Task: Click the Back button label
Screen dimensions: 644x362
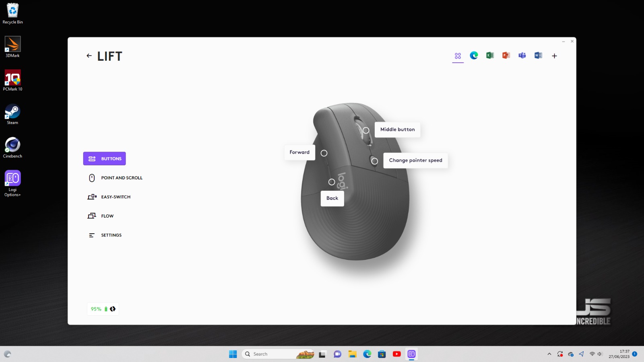Action: pos(332,198)
